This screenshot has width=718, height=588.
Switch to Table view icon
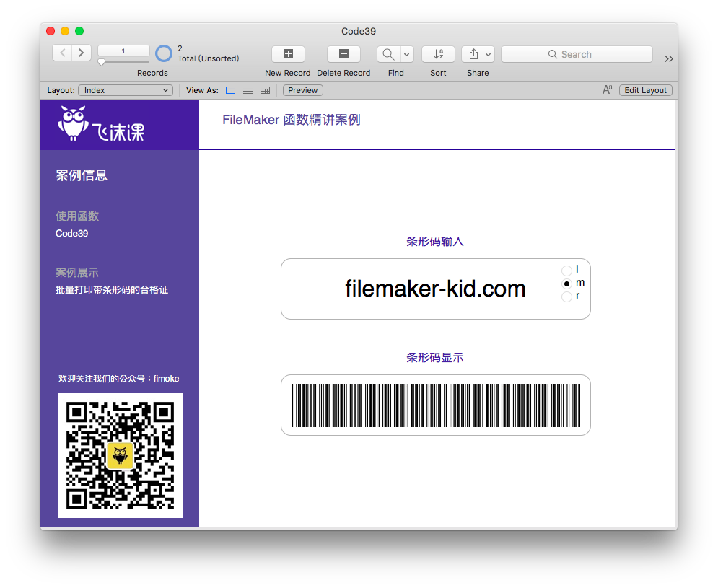(265, 90)
